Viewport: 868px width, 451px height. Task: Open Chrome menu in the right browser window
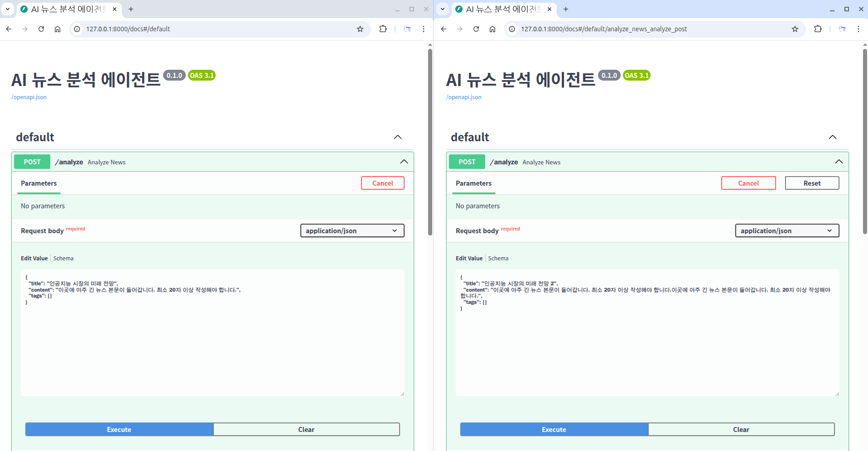pyautogui.click(x=858, y=29)
